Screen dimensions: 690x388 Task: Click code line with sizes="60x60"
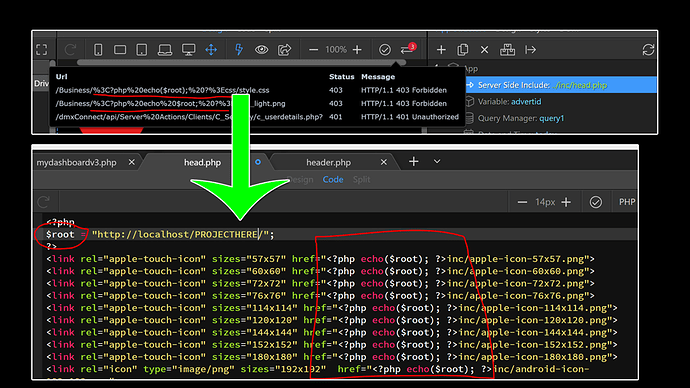(320, 271)
